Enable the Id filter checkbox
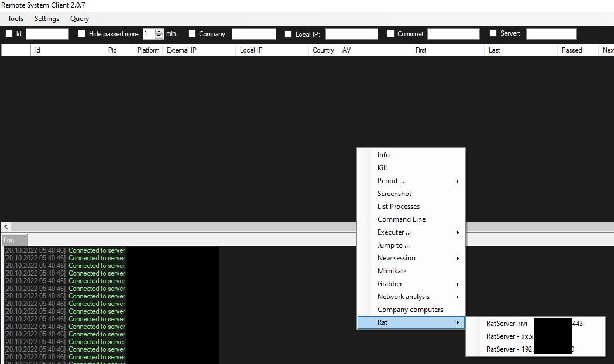This screenshot has width=614, height=364. coord(9,34)
